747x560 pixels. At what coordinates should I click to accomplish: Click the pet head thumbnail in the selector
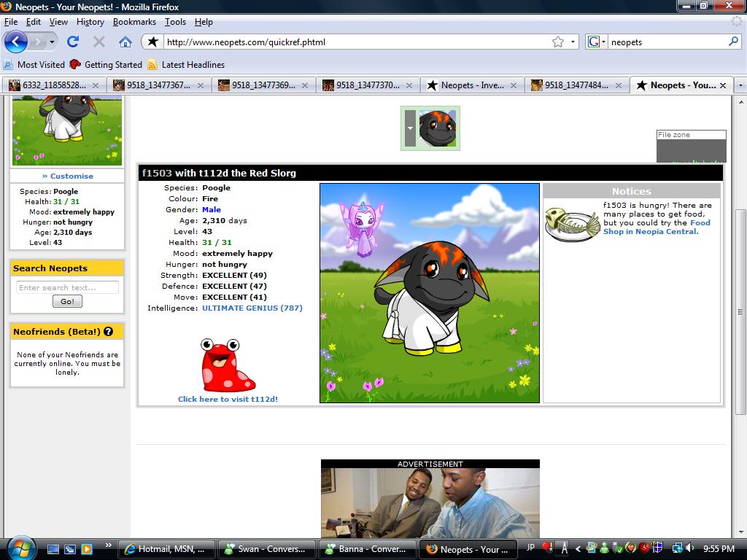438,128
